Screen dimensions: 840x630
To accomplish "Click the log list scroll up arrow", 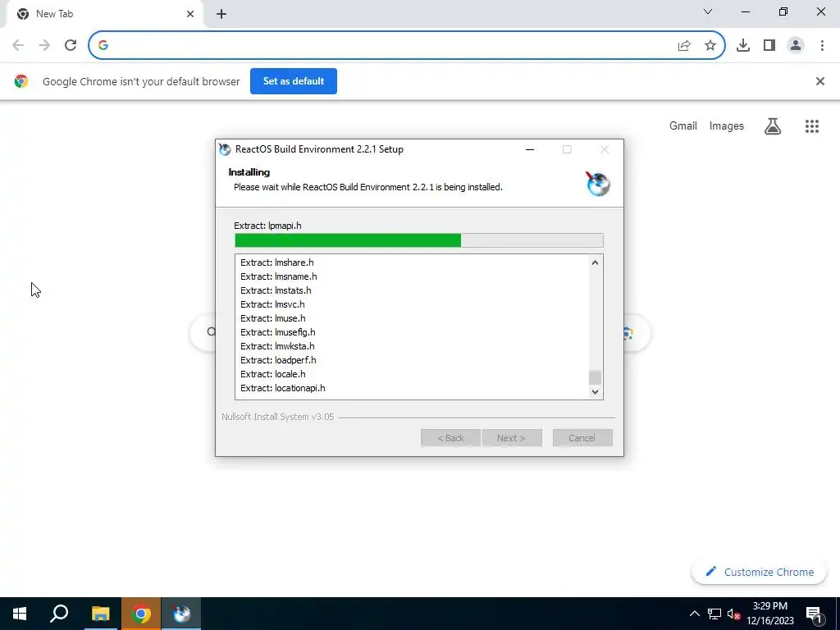I will coord(595,262).
